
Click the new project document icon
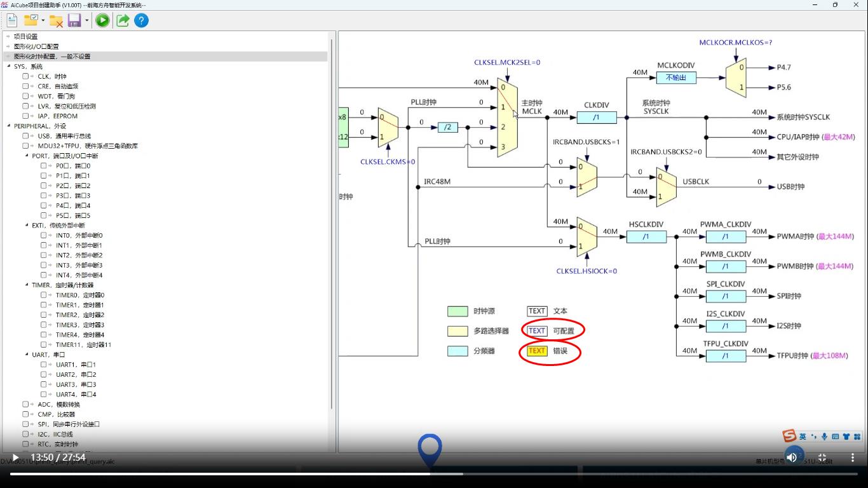click(x=11, y=20)
